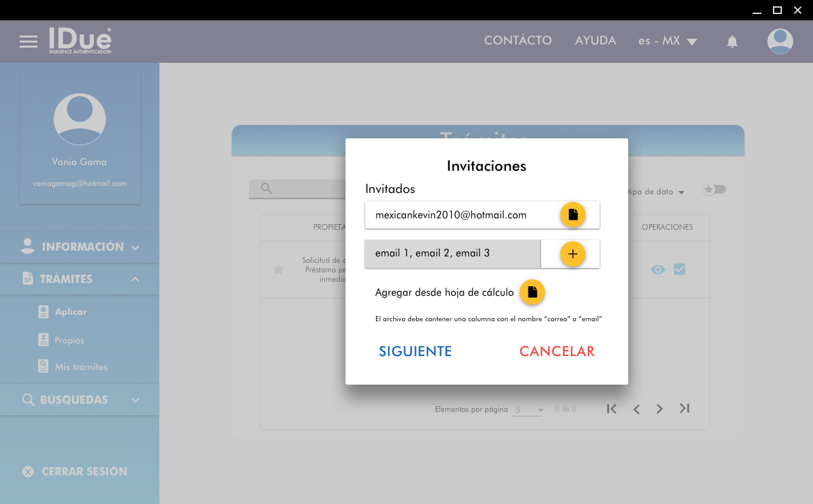Viewport: 813px width, 504px height.
Task: Click the notifications bell icon
Action: [732, 42]
